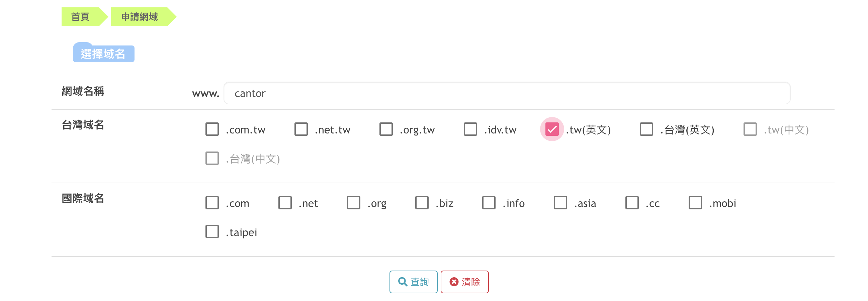Tick the .mobi checkbox
868x301 pixels.
coord(695,203)
